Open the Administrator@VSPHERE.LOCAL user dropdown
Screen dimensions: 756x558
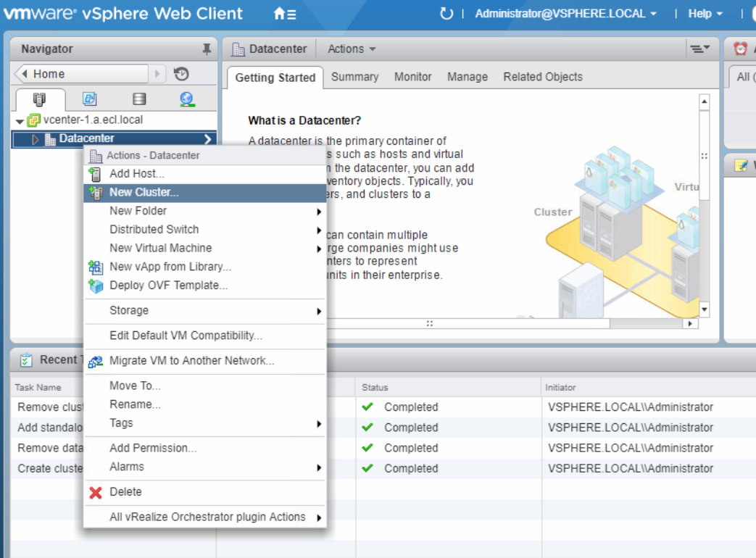pos(565,14)
